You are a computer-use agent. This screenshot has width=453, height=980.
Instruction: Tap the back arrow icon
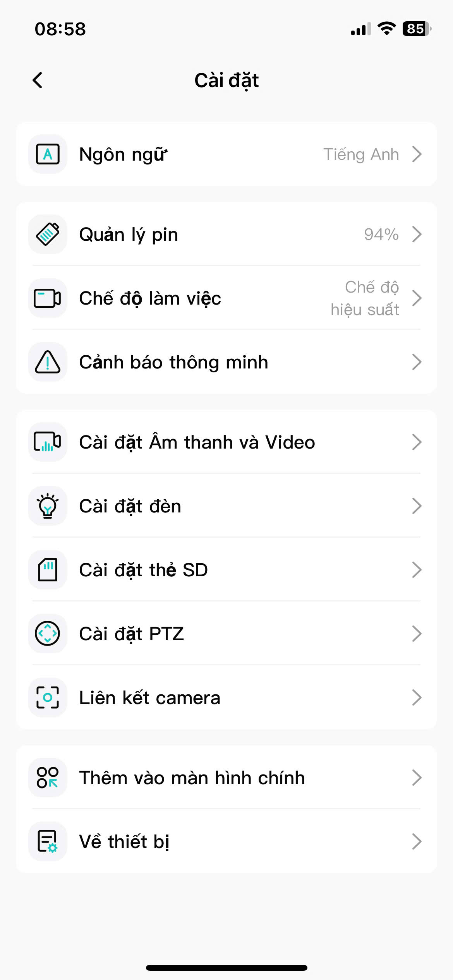coord(38,81)
